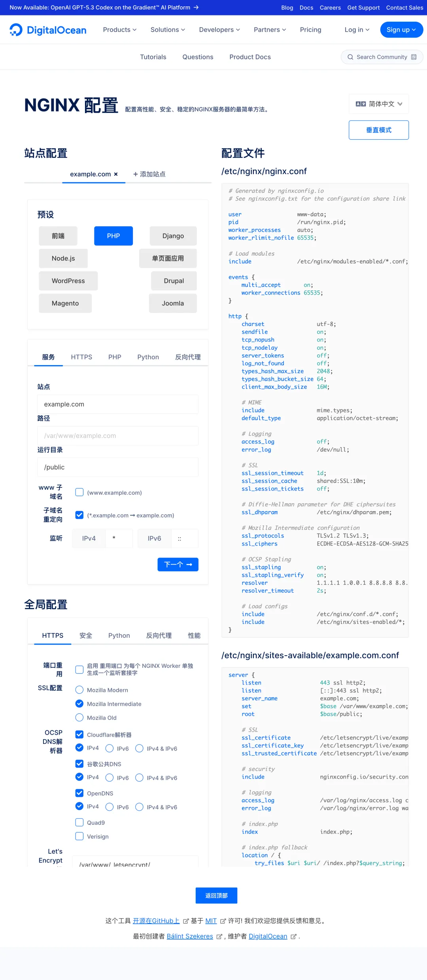
Task: Toggle the OpenDNS checkbox
Action: (79, 793)
